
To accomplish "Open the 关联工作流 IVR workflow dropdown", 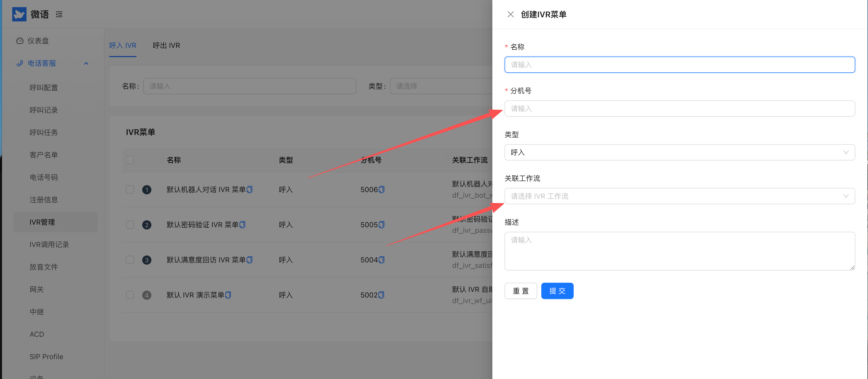I will point(679,196).
